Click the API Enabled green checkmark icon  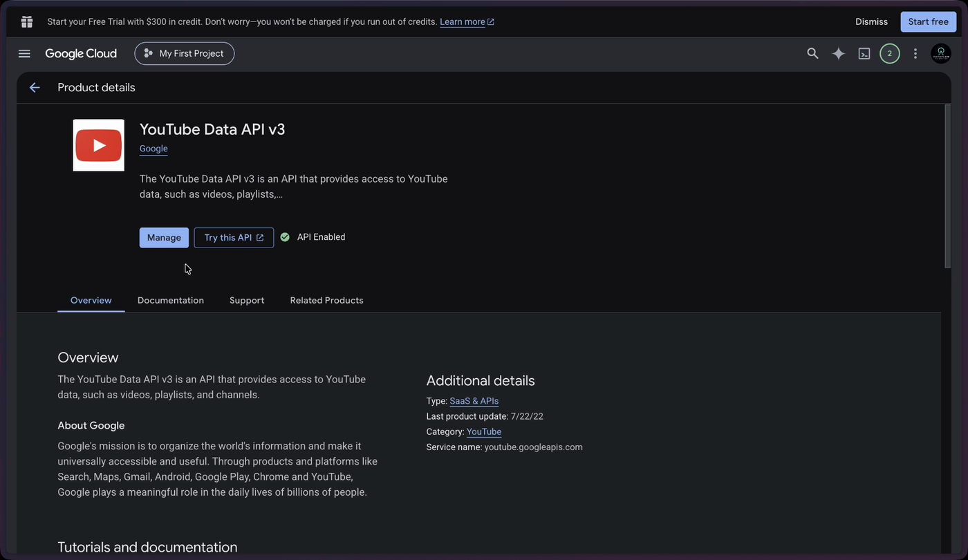[285, 237]
